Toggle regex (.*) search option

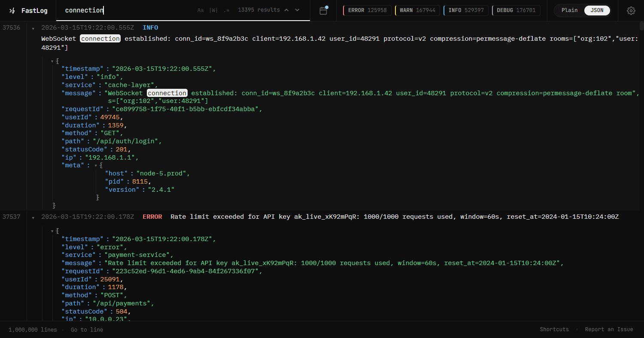tap(227, 10)
